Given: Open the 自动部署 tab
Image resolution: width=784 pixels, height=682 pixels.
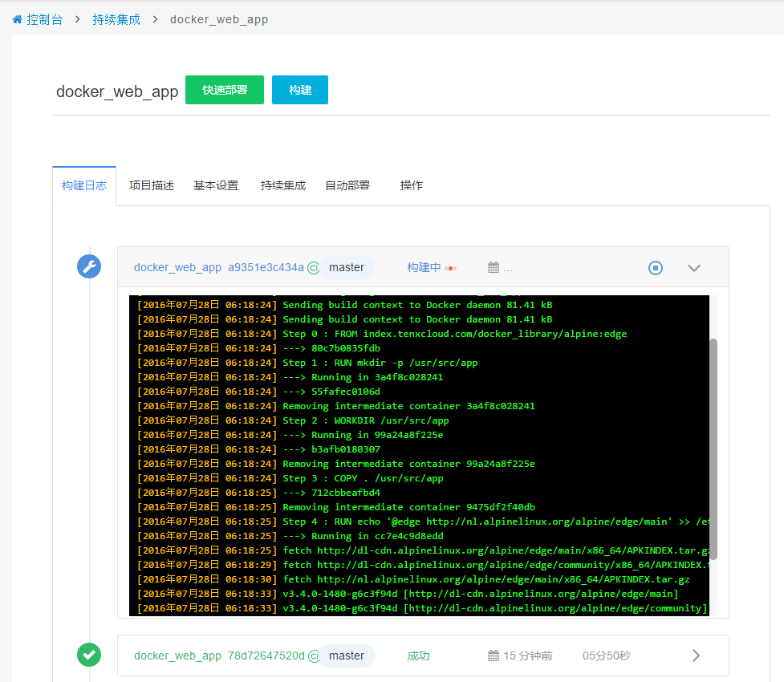Looking at the screenshot, I should (x=347, y=185).
